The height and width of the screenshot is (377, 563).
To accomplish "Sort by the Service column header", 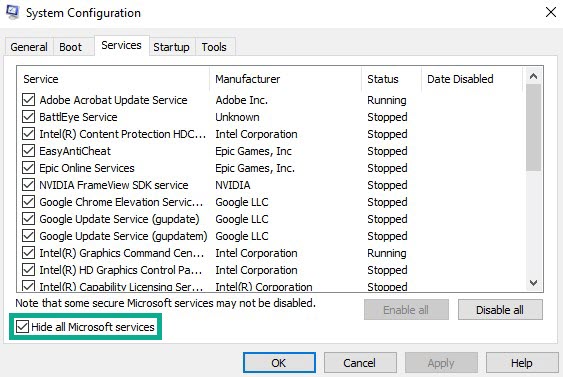I will tap(113, 79).
